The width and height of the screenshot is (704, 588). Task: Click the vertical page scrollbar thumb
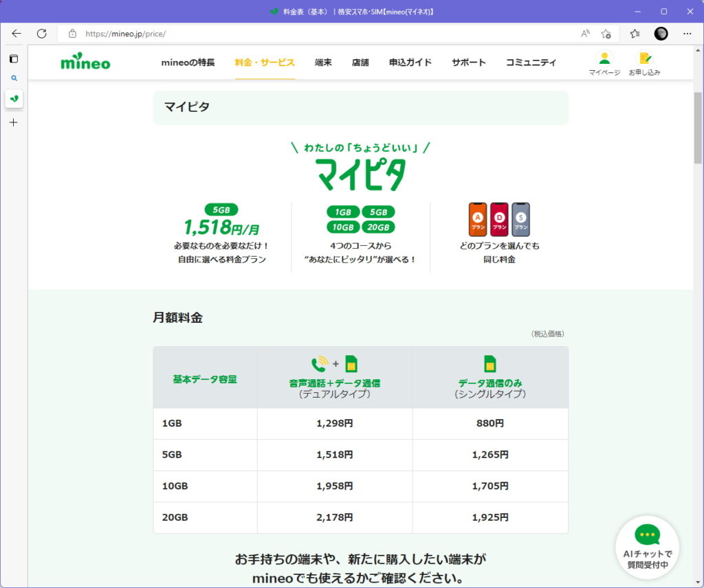tap(698, 128)
